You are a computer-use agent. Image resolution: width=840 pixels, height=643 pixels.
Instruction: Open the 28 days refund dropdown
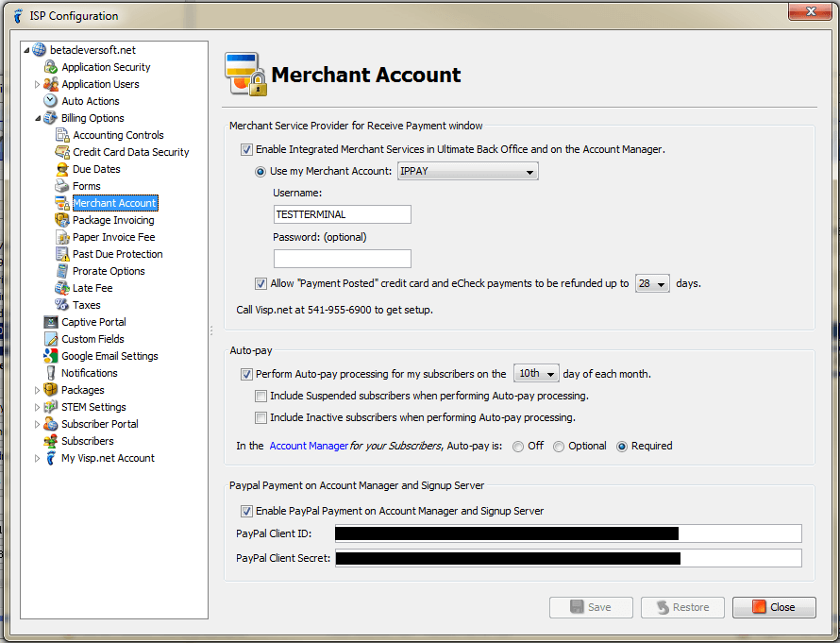tap(652, 283)
